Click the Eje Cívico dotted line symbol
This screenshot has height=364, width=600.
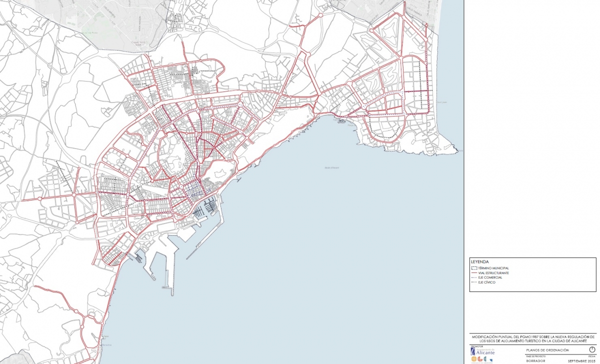pos(474,282)
